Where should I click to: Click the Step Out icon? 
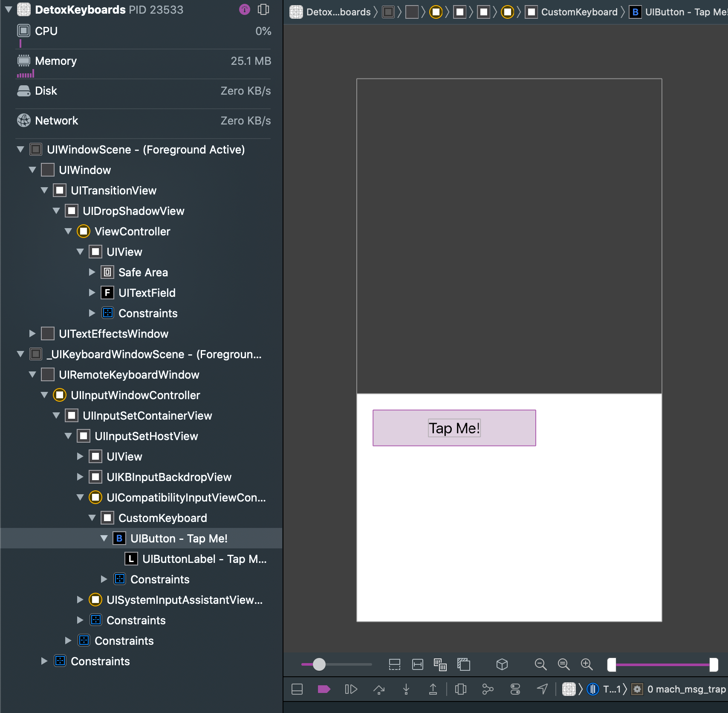[x=433, y=689]
